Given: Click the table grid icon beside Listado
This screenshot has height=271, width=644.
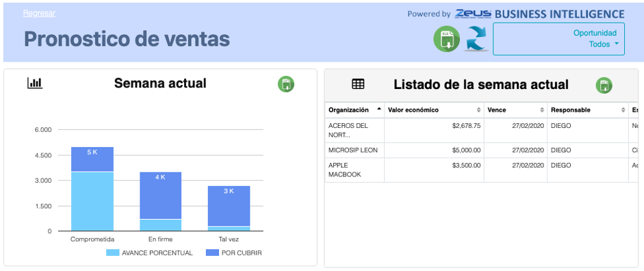Looking at the screenshot, I should [x=358, y=84].
